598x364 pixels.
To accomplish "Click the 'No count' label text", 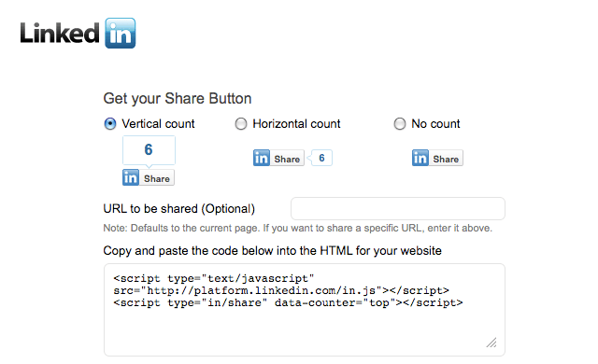I will tap(435, 124).
